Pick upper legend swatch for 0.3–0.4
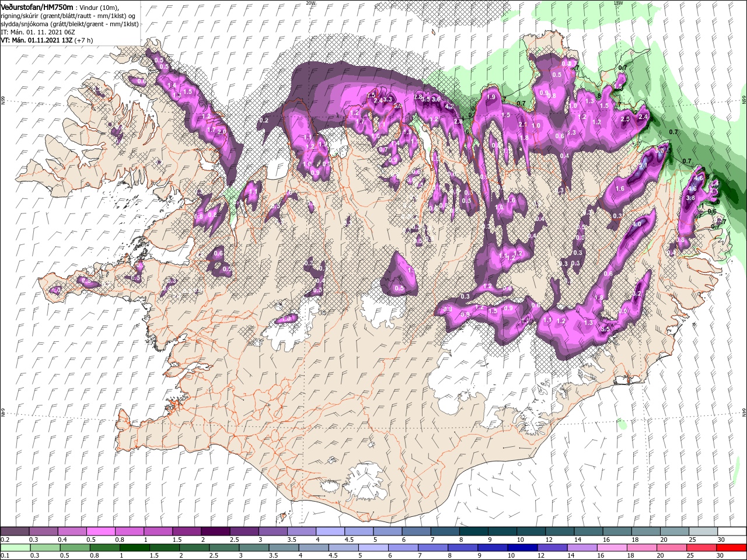Viewport: 747px width, 560px height. click(x=43, y=531)
